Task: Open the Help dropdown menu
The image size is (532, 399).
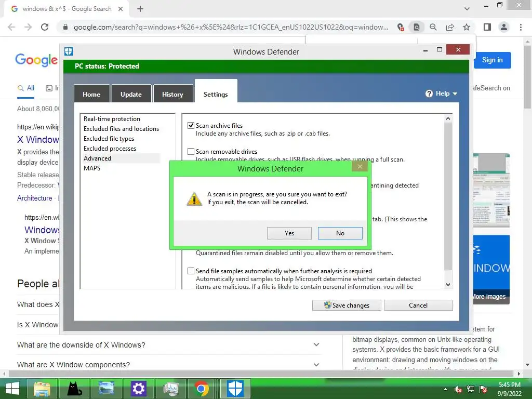Action: coord(442,94)
